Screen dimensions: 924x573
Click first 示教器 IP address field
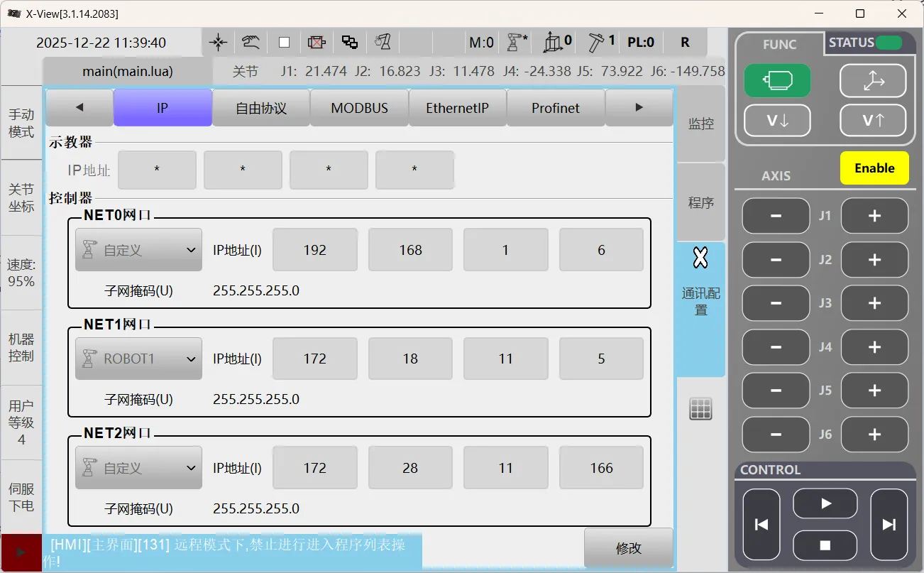157,170
